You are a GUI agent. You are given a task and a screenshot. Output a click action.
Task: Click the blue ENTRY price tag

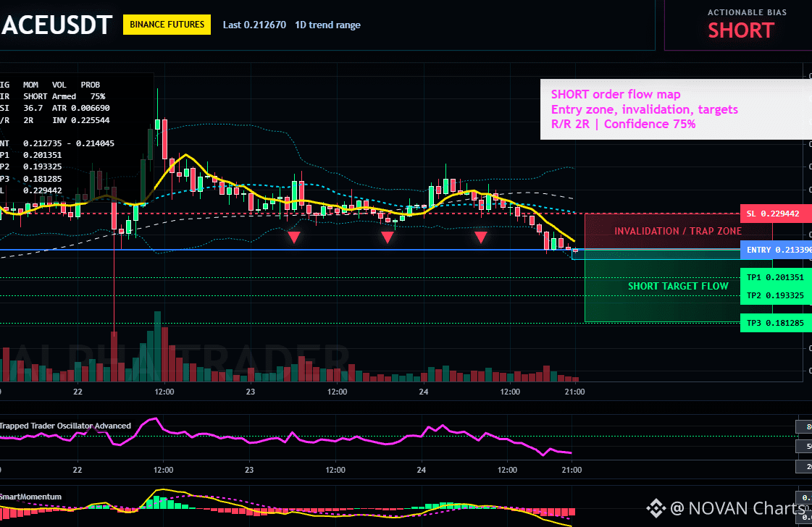coord(776,250)
